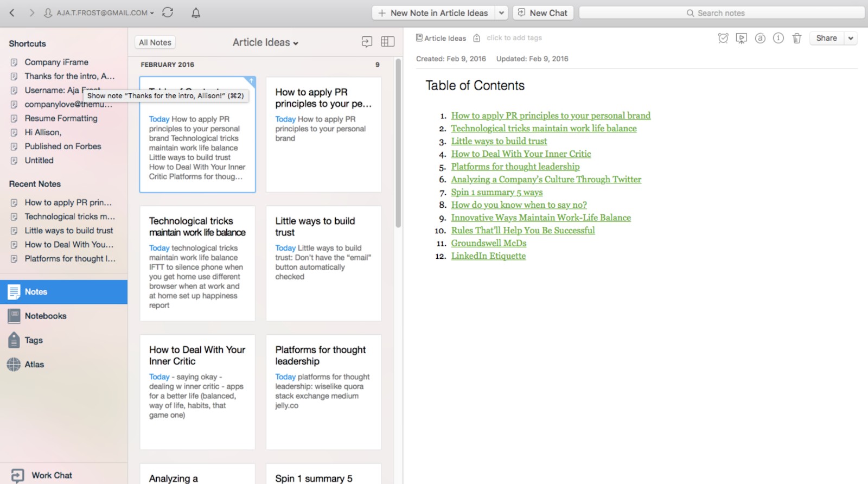Select How to Deal With Your Inner Critic card
Viewport: 868px width, 484px height.
(197, 392)
